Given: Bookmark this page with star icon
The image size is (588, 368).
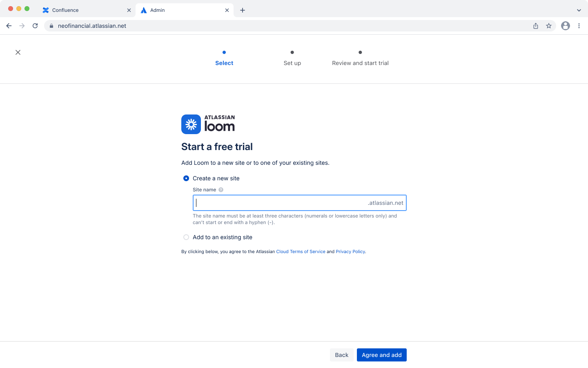Looking at the screenshot, I should (549, 26).
